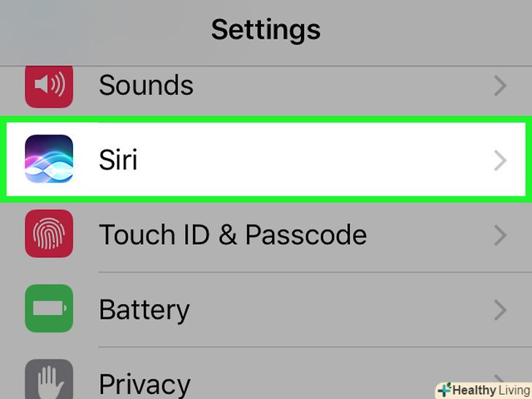This screenshot has height=399, width=532.
Task: Select the Siri menu label
Action: [x=118, y=160]
